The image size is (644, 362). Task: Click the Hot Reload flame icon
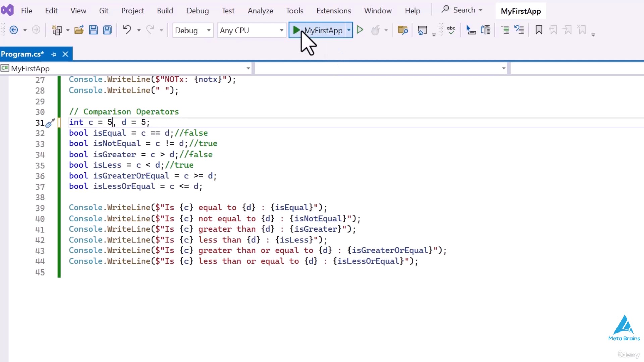376,30
